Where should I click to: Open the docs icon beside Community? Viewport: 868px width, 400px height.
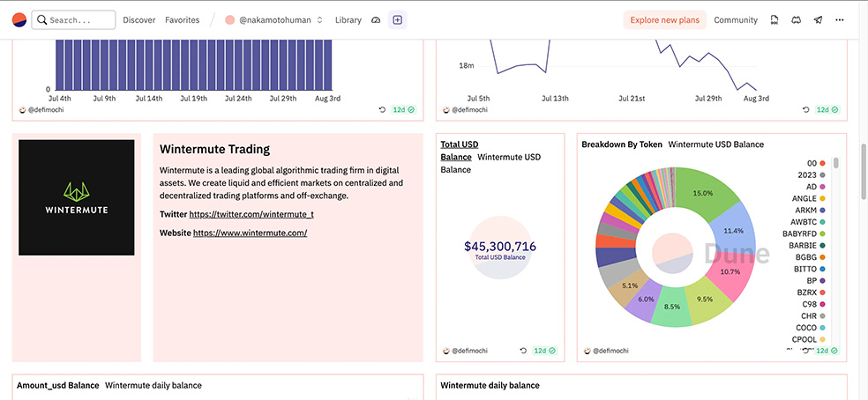point(774,20)
